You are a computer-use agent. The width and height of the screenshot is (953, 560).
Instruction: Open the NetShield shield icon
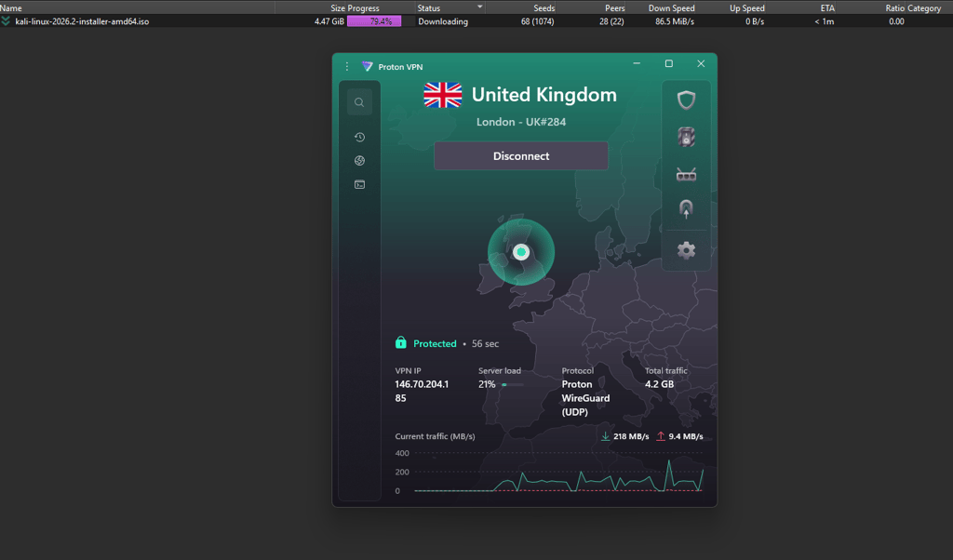point(686,100)
